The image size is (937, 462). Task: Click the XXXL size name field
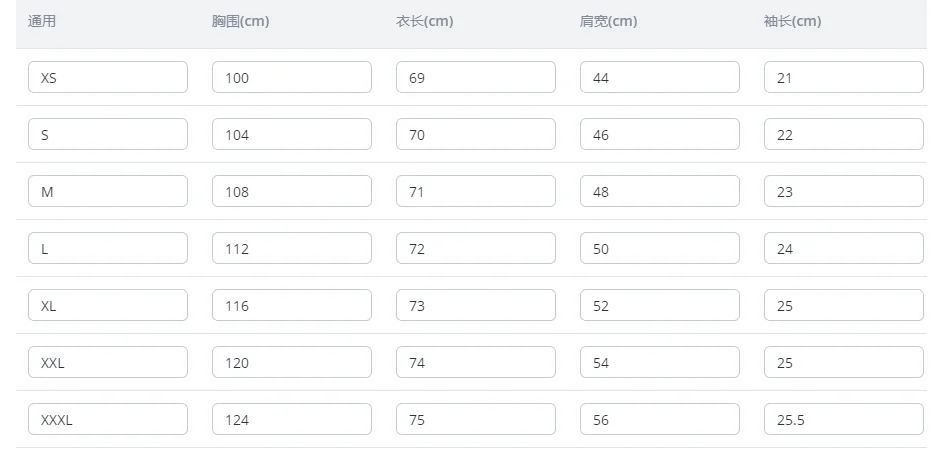coord(107,420)
